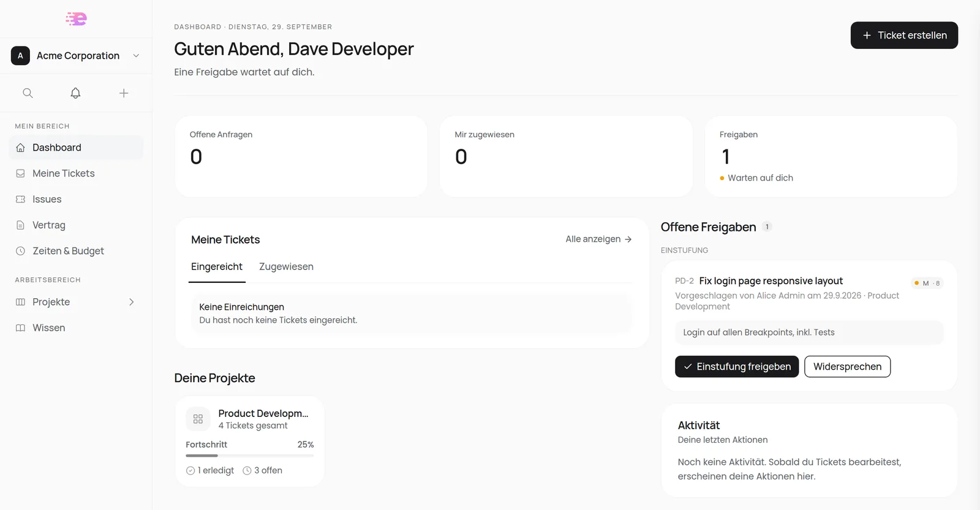Click the note 'Login auf allen Breakpoints, inkl. Tests'
The width and height of the screenshot is (980, 510).
(809, 332)
